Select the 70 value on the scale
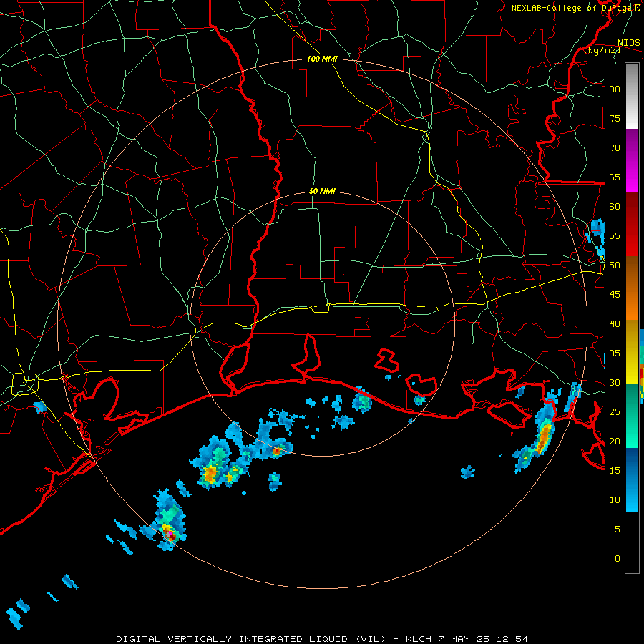The image size is (644, 644). tap(615, 148)
